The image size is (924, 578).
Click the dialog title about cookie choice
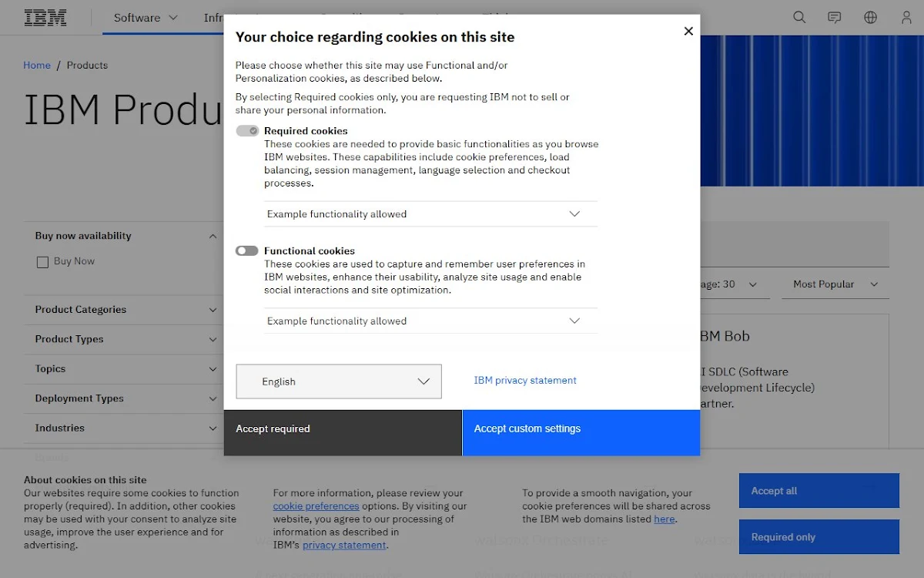tap(375, 37)
